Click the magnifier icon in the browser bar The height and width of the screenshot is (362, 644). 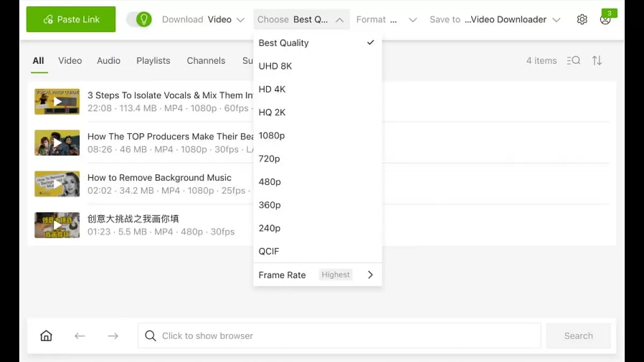(x=150, y=336)
